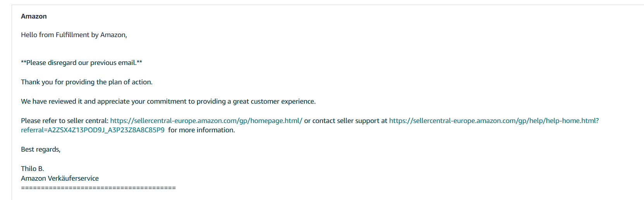The image size is (644, 200).
Task: Click the 'or contact seller support at' text
Action: coord(345,121)
